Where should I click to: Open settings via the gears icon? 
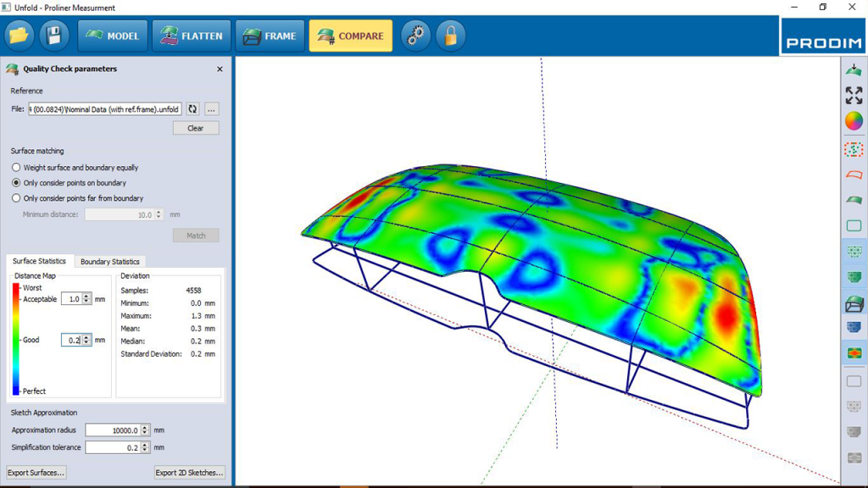click(415, 36)
